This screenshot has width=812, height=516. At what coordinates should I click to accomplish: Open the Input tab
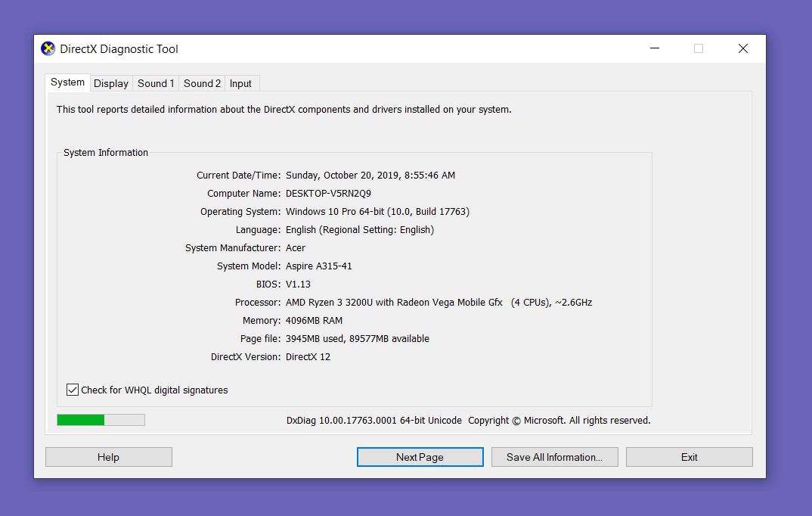click(x=241, y=83)
